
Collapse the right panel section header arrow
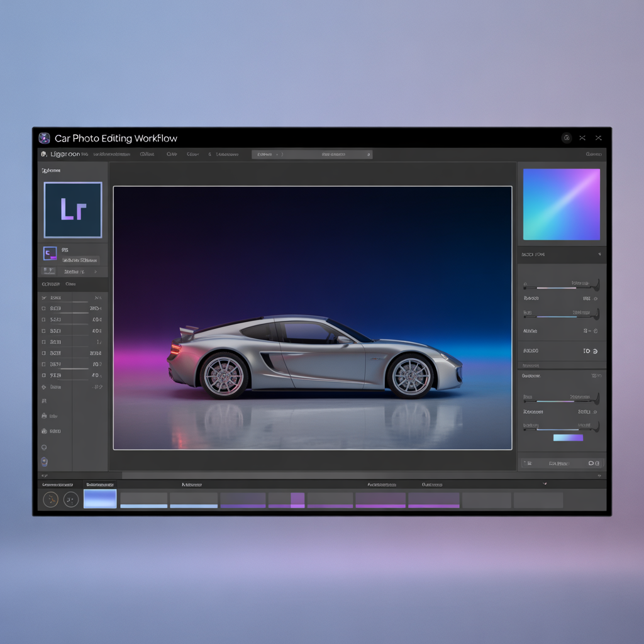coord(599,255)
